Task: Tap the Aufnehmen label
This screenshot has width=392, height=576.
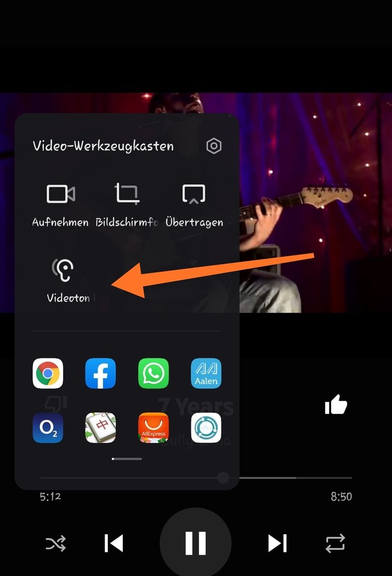Action: click(60, 222)
